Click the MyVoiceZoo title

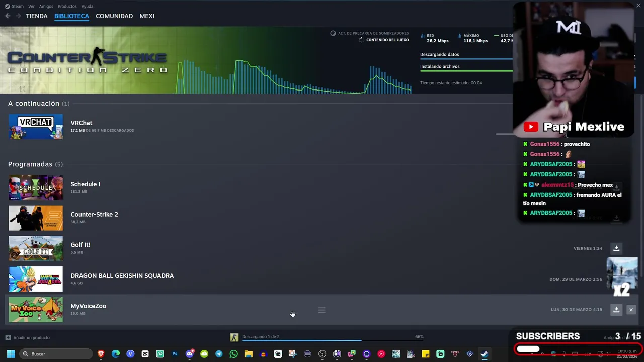coord(88,306)
